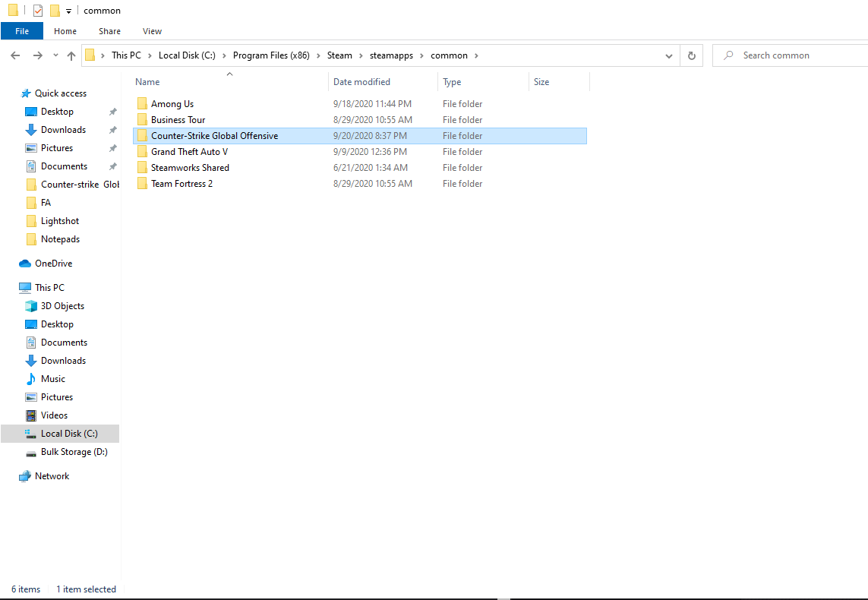
Task: Switch to the Share ribbon tab
Action: (109, 31)
